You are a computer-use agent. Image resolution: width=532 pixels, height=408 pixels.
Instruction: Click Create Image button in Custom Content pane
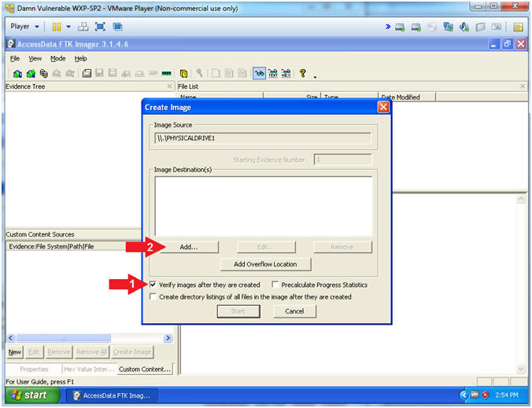(x=132, y=352)
